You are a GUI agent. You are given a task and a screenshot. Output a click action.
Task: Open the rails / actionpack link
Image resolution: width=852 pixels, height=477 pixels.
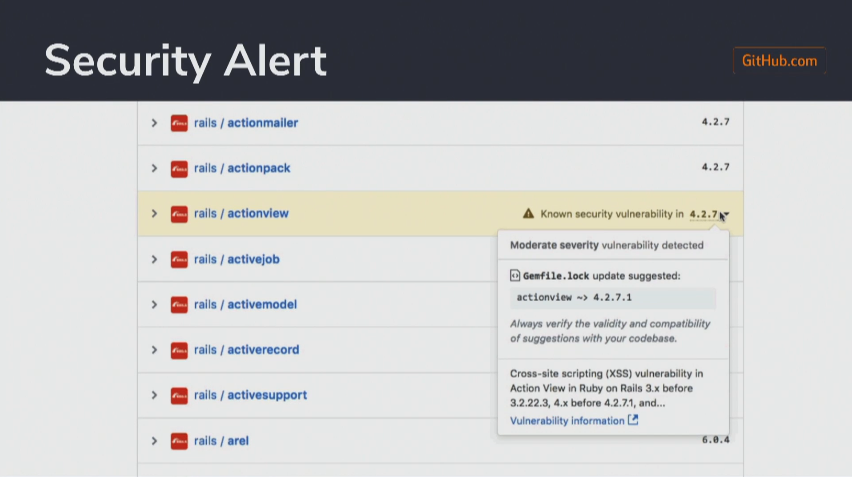click(x=242, y=168)
